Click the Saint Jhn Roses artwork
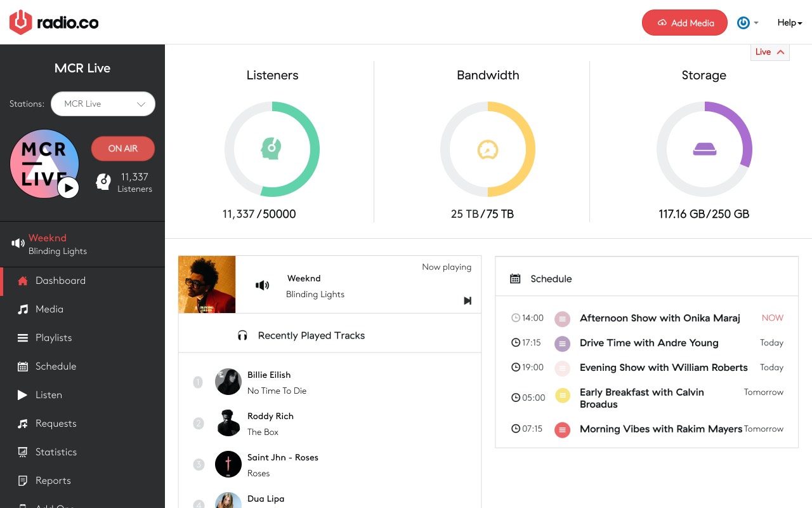Screen dimensions: 812x508 (x=228, y=464)
